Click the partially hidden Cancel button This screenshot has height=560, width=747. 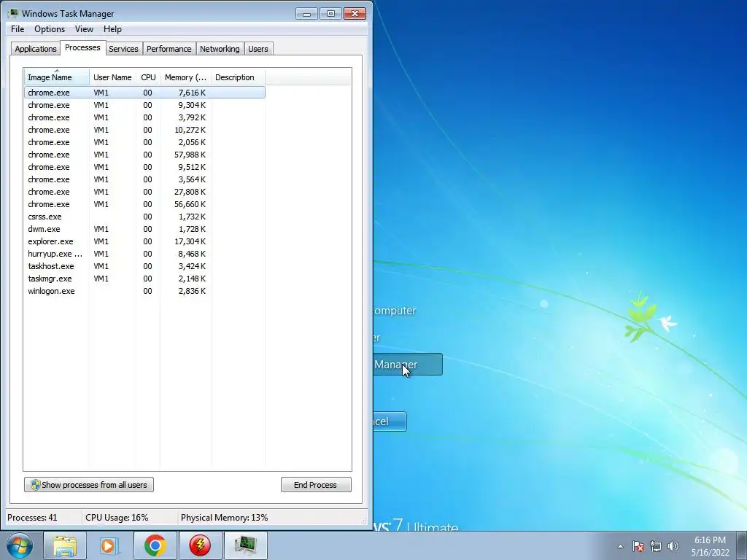click(x=390, y=421)
